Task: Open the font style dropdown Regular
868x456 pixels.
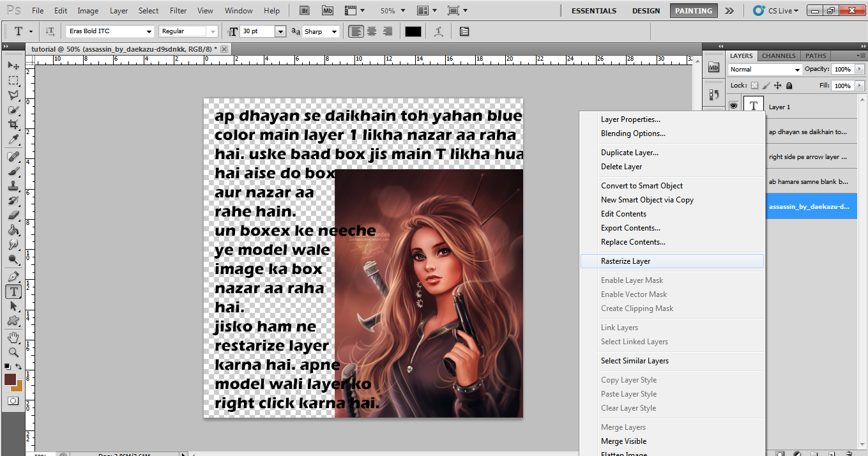Action: (188, 31)
